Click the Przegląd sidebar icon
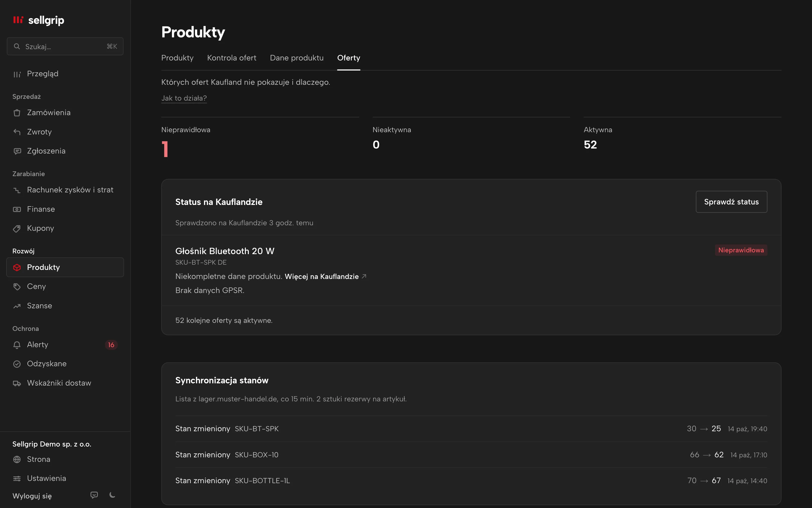The width and height of the screenshot is (812, 508). pyautogui.click(x=17, y=74)
